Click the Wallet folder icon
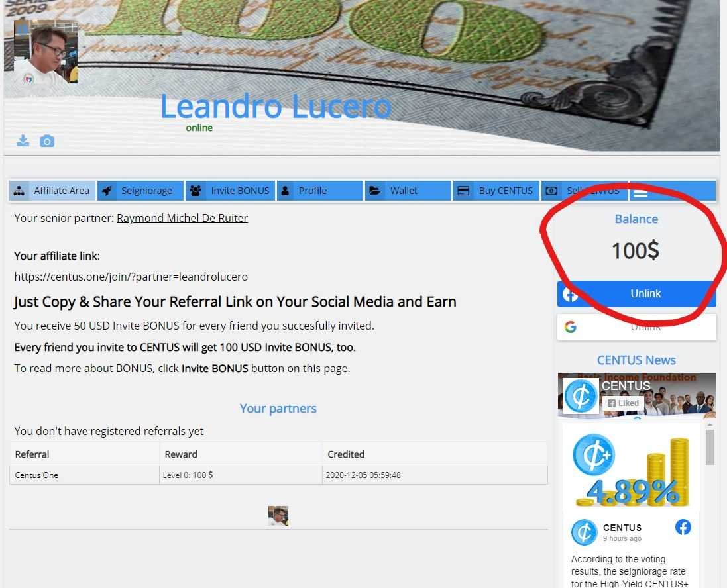This screenshot has height=588, width=727. point(374,191)
